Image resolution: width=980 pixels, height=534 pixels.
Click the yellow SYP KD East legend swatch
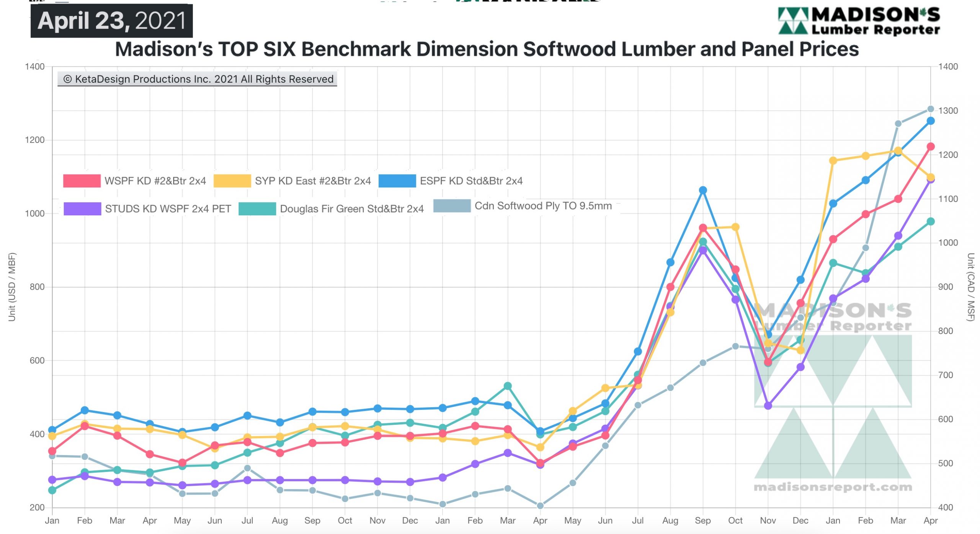pyautogui.click(x=232, y=181)
